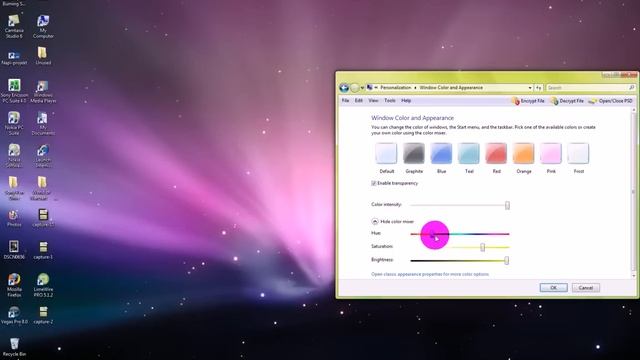
Task: Select the Red color swatch
Action: (496, 153)
